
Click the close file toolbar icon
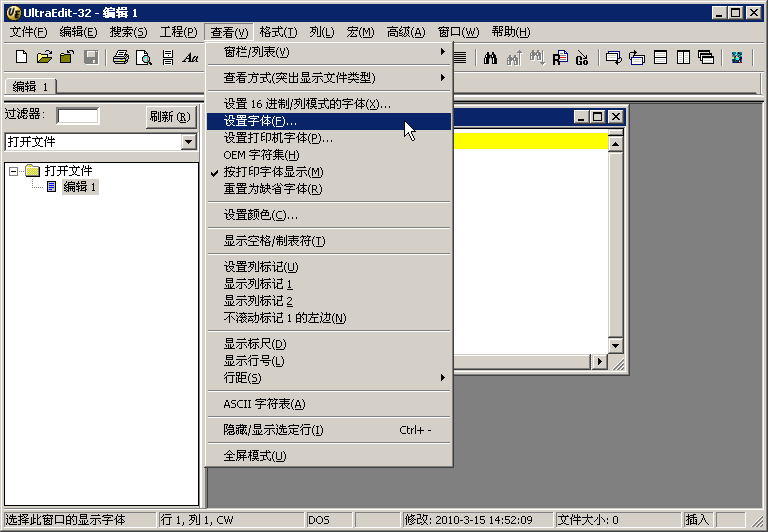coord(67,57)
